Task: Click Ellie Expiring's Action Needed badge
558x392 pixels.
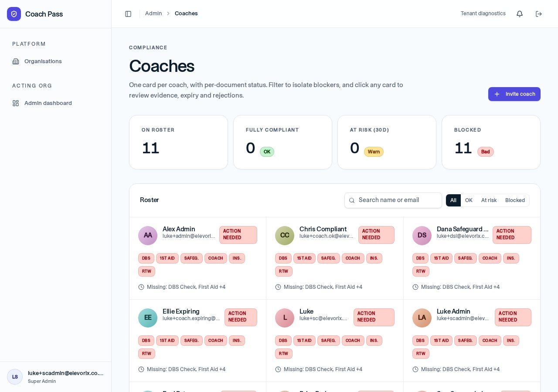Action: [241, 317]
